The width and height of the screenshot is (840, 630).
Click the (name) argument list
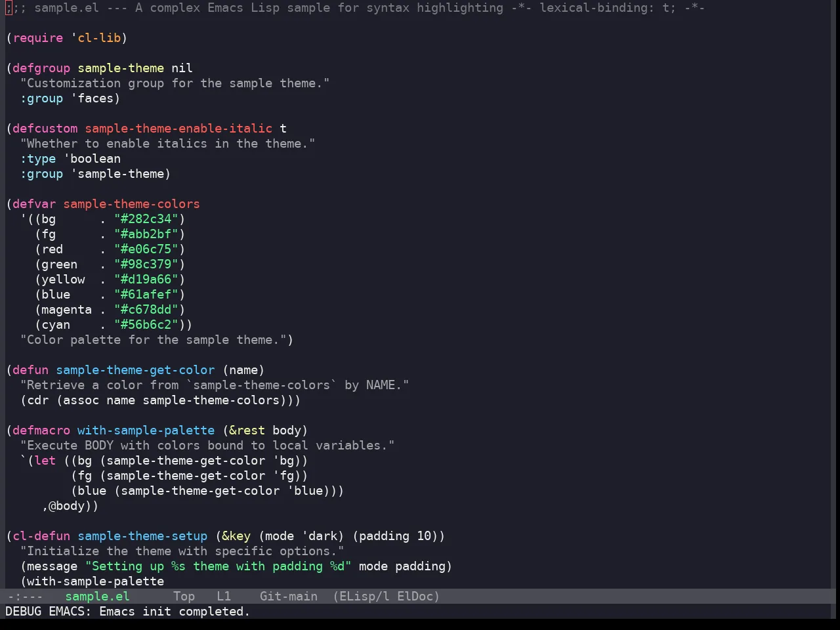pyautogui.click(x=243, y=369)
